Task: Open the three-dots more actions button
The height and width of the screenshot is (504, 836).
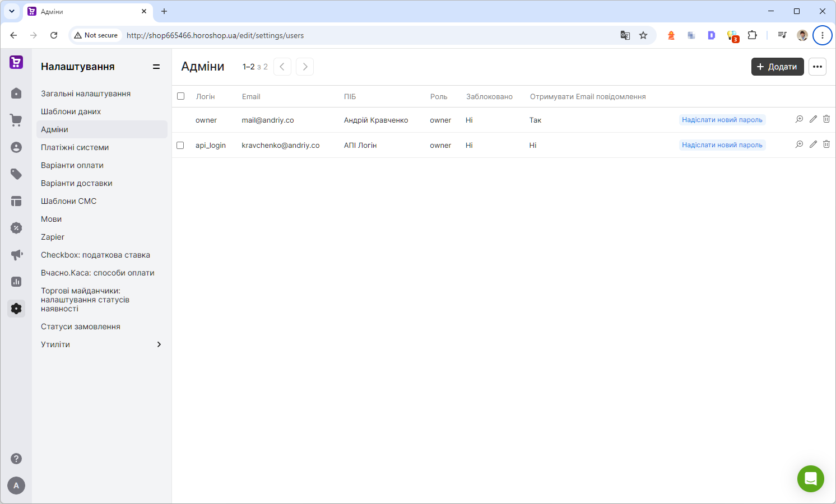Action: pyautogui.click(x=818, y=67)
